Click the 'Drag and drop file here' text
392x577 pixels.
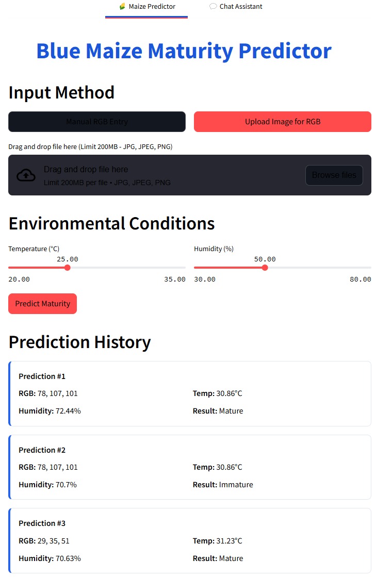pos(86,170)
